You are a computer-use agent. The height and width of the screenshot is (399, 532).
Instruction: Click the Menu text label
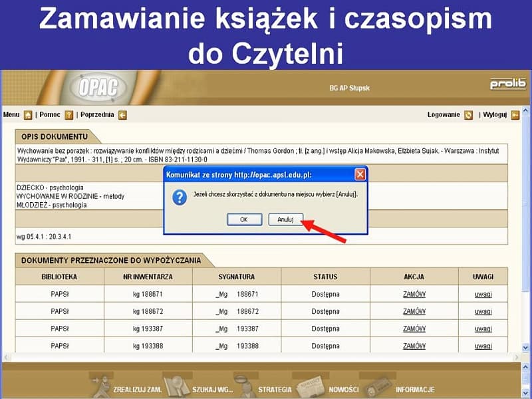(x=11, y=115)
